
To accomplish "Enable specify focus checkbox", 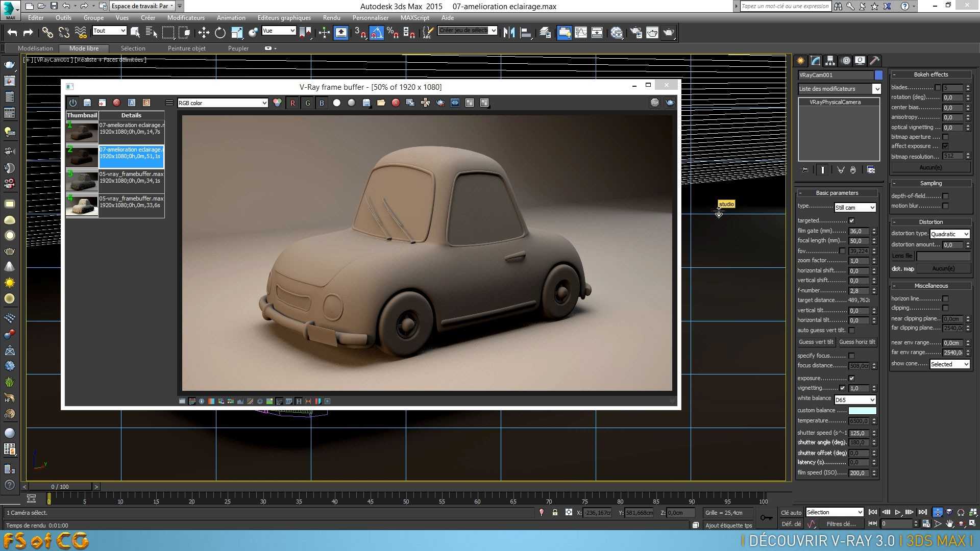I will (x=851, y=356).
